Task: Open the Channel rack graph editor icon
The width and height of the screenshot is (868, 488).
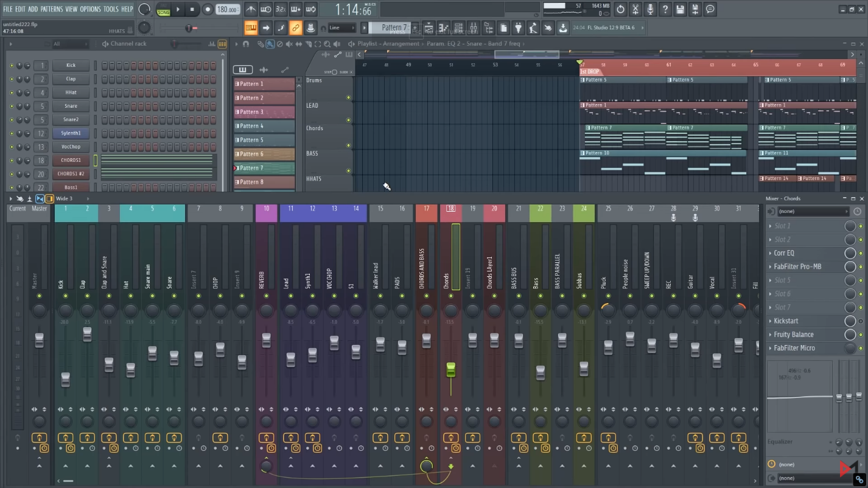Action: (212, 44)
